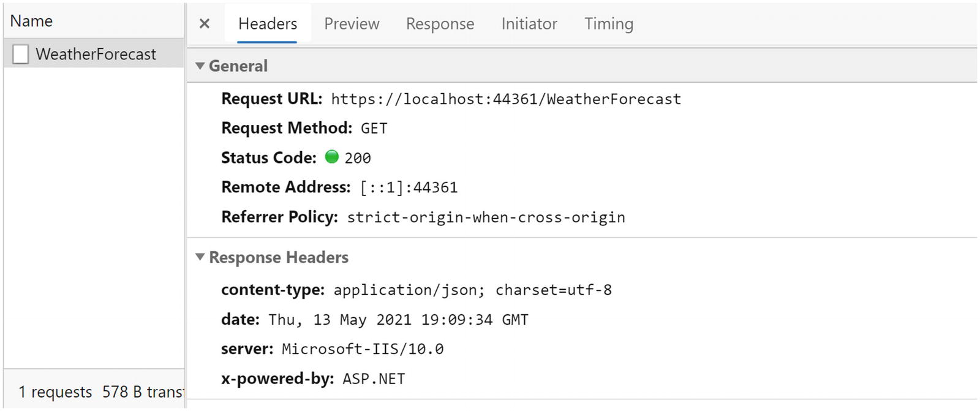This screenshot has width=980, height=411.
Task: Click the Referrer Policy value
Action: click(486, 217)
